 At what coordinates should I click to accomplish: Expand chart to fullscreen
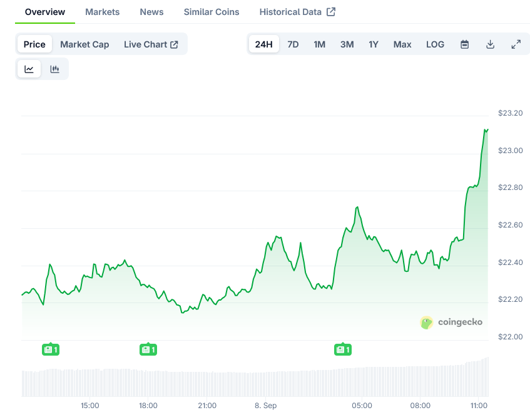pos(516,44)
